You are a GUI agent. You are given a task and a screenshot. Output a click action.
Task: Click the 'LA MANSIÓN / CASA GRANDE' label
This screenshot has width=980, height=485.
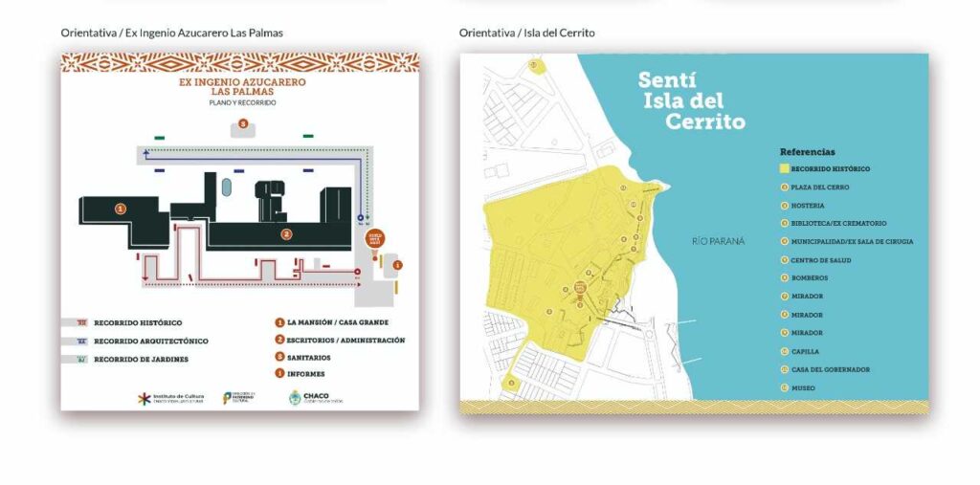[338, 322]
